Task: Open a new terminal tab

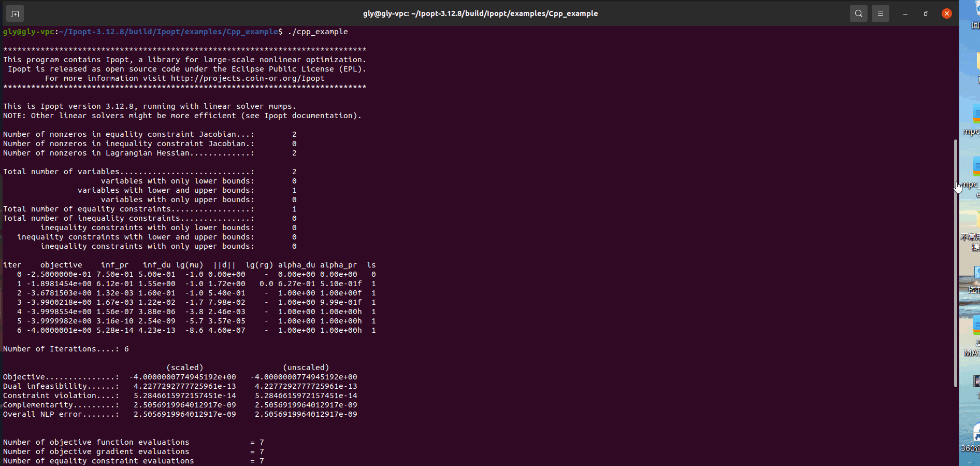Action: pos(15,13)
